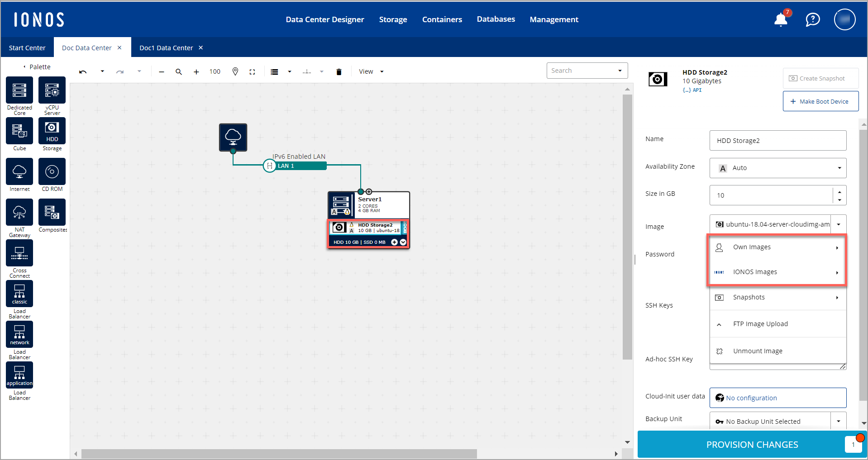The width and height of the screenshot is (868, 460).
Task: Open the IONOS Images submenu
Action: click(x=777, y=272)
